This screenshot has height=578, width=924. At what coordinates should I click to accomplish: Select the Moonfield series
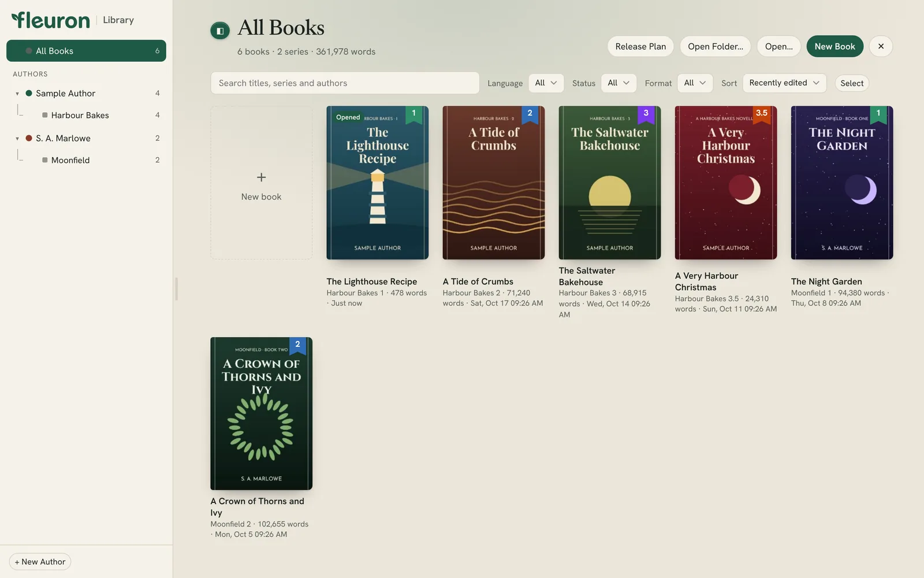86,160
